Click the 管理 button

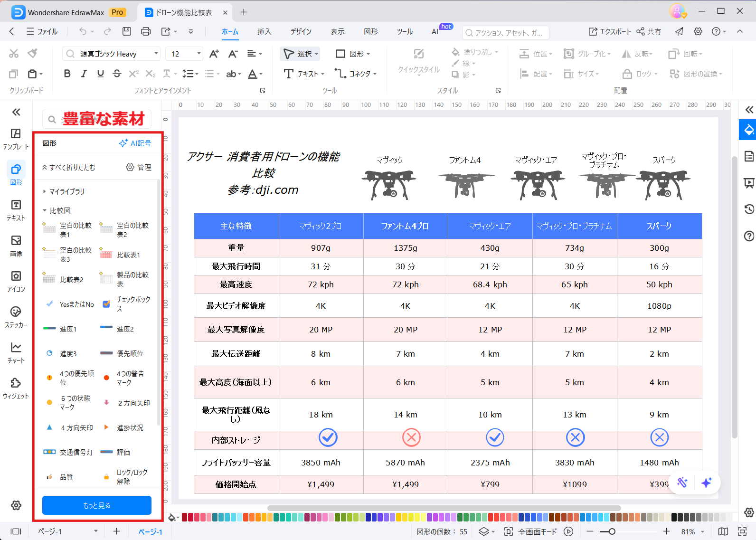coord(139,167)
